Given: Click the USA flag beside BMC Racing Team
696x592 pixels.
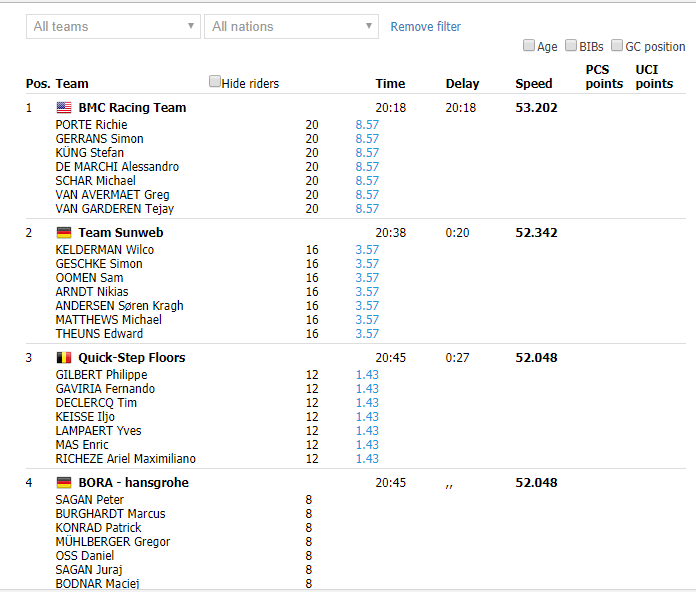Looking at the screenshot, I should pos(64,107).
